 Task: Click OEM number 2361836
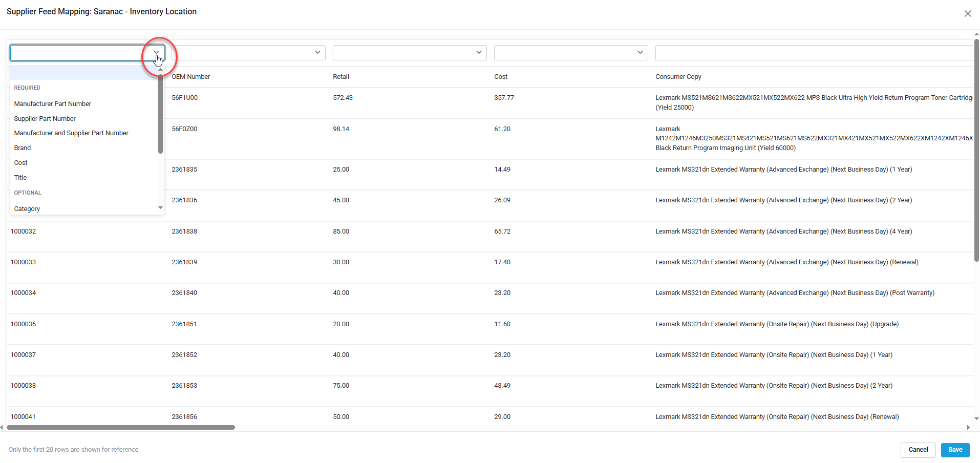[x=184, y=200]
